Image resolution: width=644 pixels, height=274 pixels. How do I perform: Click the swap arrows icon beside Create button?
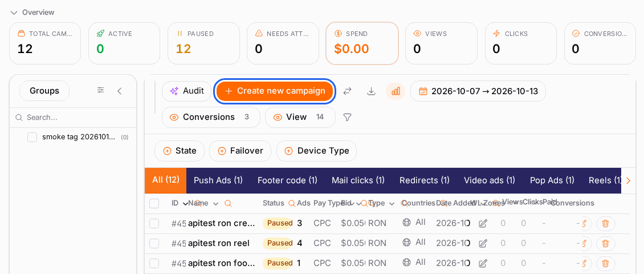(348, 91)
